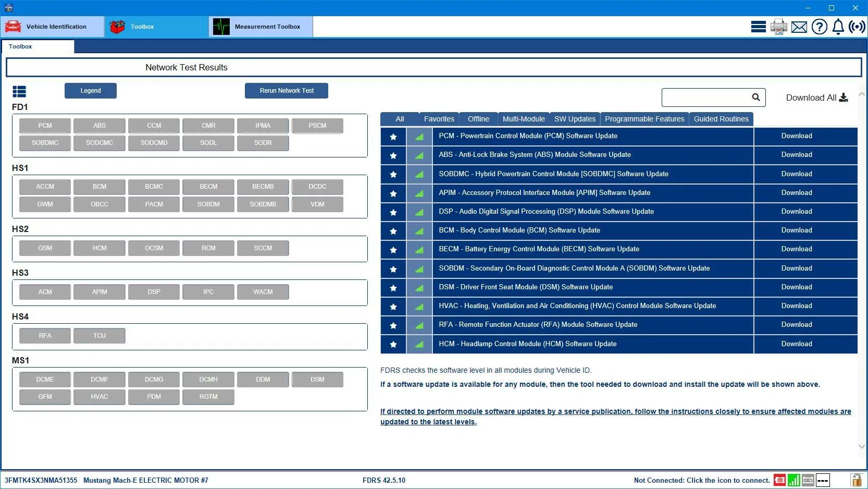
Task: Switch to the Favorites filter tab
Action: [x=439, y=119]
